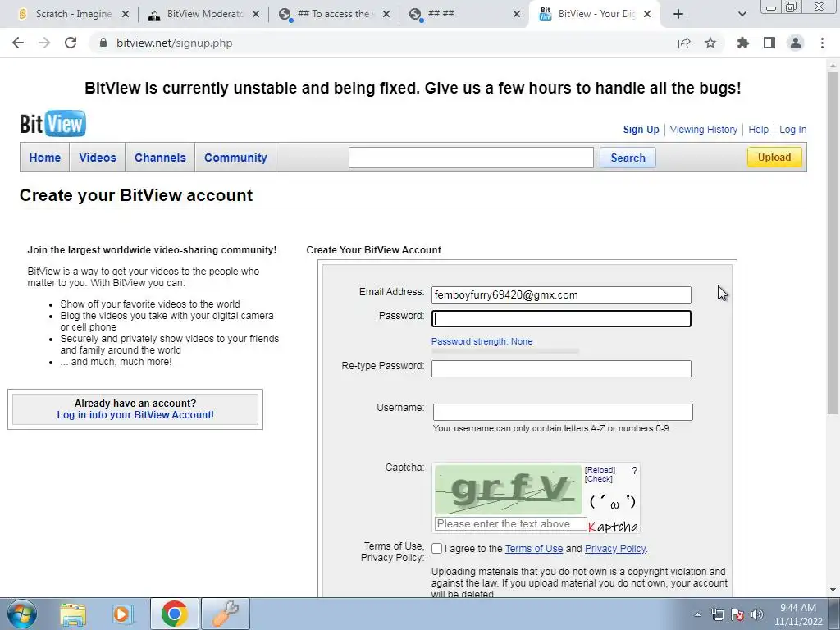The image size is (840, 630).
Task: Click the Log In link
Action: pyautogui.click(x=793, y=129)
